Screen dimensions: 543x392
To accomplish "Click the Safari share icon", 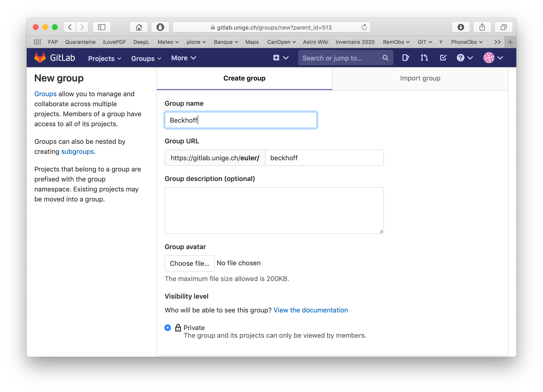I will pyautogui.click(x=482, y=27).
